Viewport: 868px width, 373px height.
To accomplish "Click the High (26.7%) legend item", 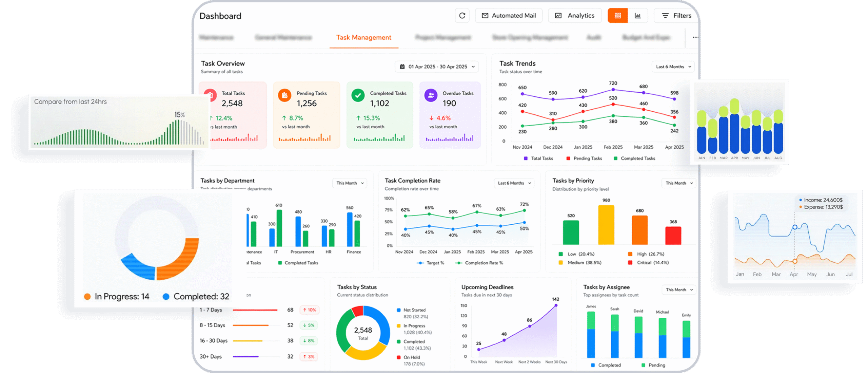I will 646,254.
